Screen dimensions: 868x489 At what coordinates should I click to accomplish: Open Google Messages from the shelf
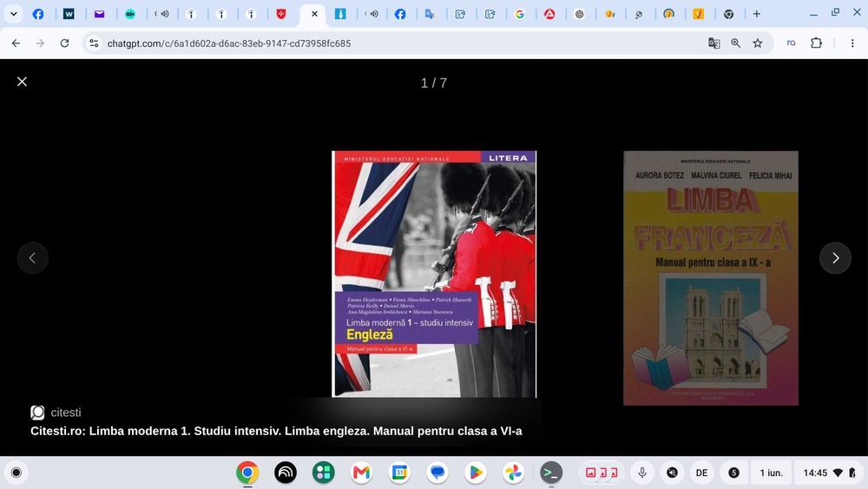[x=437, y=472]
